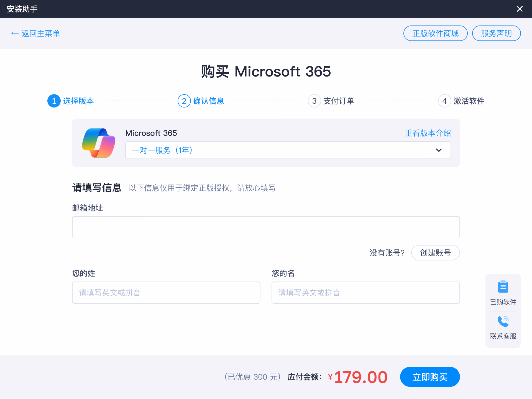
Task: Close the 安装助手 window
Action: 520,9
